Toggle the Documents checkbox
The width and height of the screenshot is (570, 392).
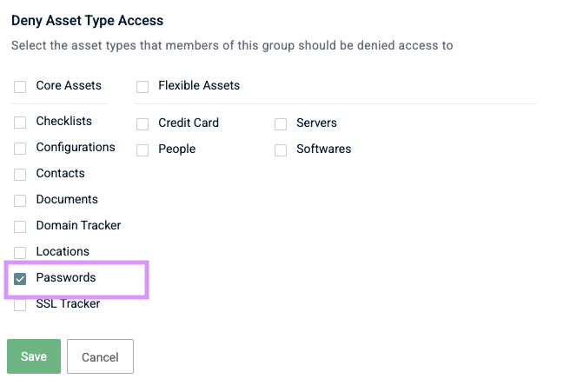pos(20,201)
